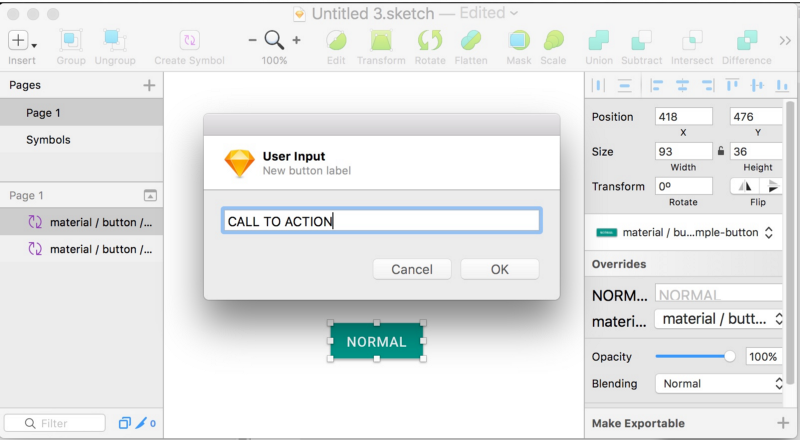Click the Mask tool icon
Screen dimensions: 800x440
point(519,40)
